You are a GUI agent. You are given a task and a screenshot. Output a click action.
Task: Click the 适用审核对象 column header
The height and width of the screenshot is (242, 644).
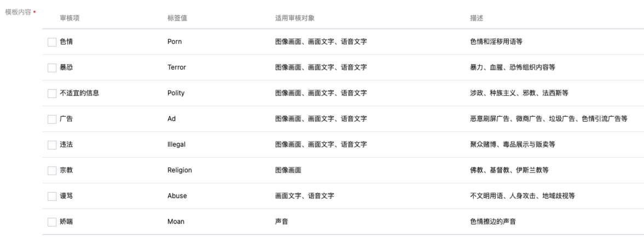[x=295, y=19]
